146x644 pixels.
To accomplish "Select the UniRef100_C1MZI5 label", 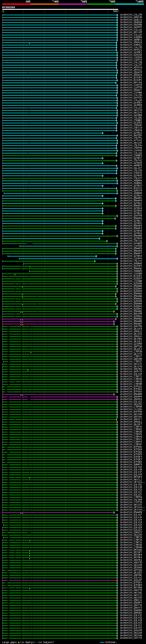I will coord(131,85).
